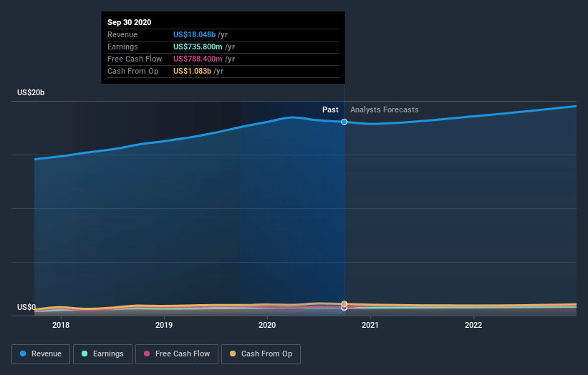The height and width of the screenshot is (375, 588).
Task: Click the 2021 x-axis label
Action: point(370,325)
